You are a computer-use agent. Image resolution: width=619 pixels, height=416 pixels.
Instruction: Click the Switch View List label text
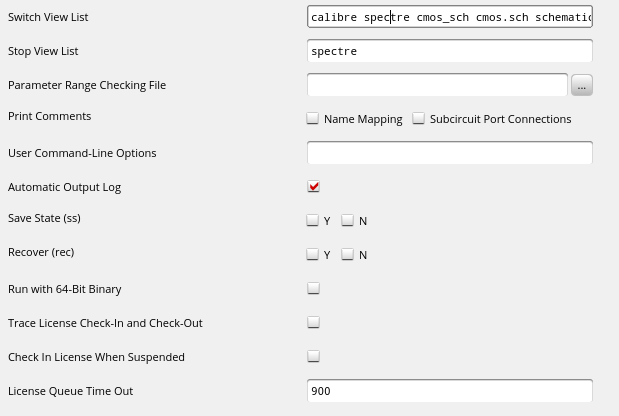pos(48,17)
